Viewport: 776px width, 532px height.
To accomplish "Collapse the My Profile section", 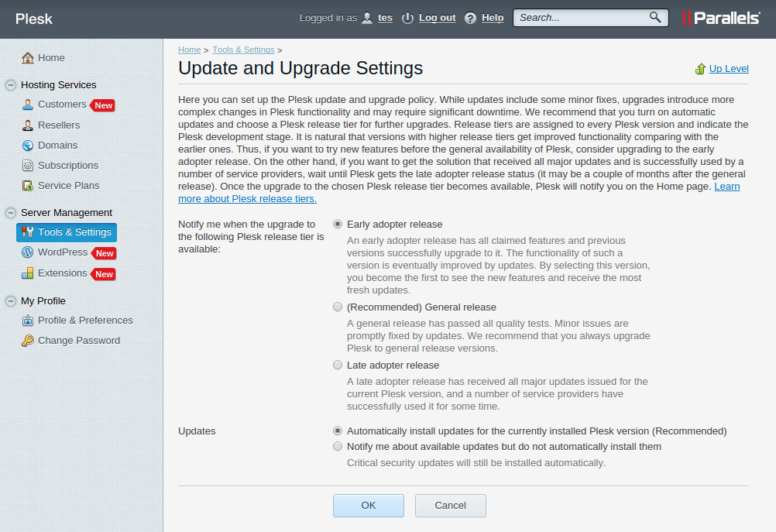I will coord(10,301).
